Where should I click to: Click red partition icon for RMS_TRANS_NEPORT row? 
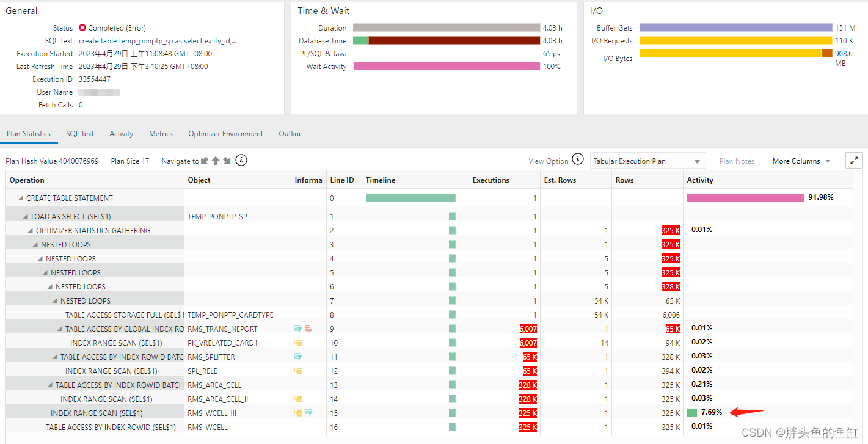click(308, 329)
